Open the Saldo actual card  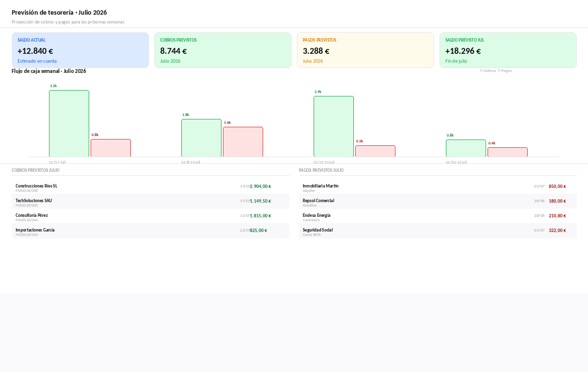point(80,50)
